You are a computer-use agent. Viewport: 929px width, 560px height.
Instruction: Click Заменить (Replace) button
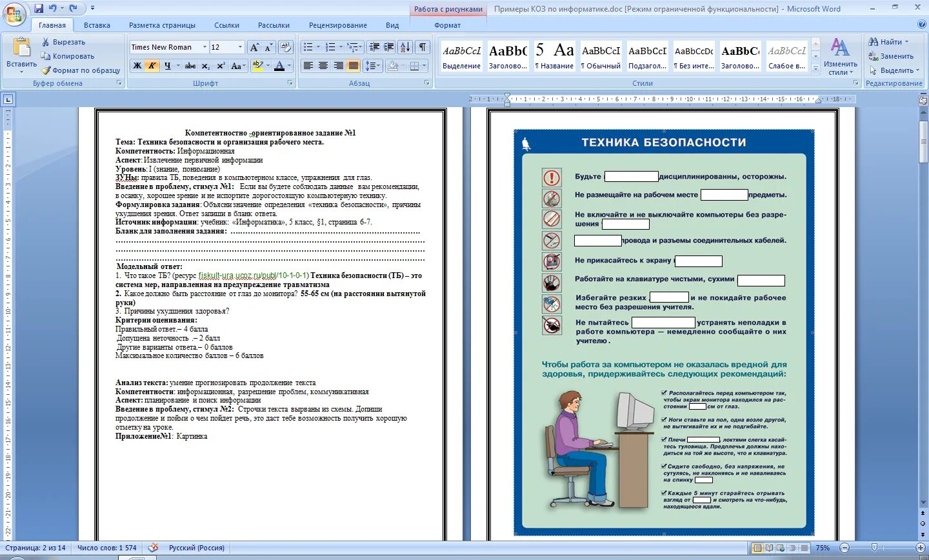891,56
